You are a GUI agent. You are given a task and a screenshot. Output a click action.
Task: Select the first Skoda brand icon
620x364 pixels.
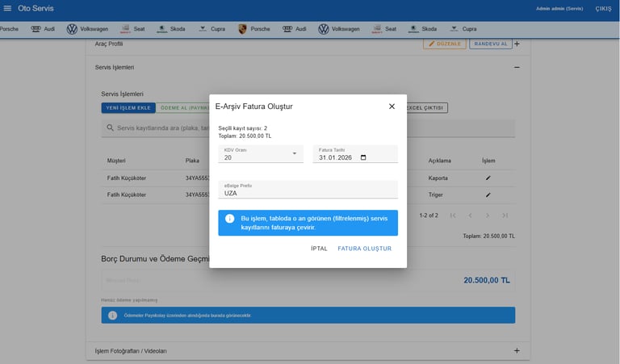(161, 29)
